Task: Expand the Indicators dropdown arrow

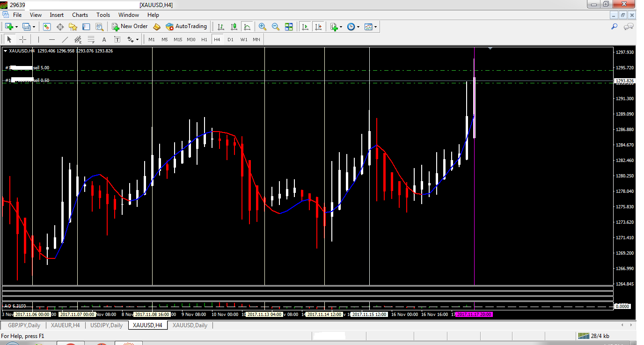Action: 341,27
